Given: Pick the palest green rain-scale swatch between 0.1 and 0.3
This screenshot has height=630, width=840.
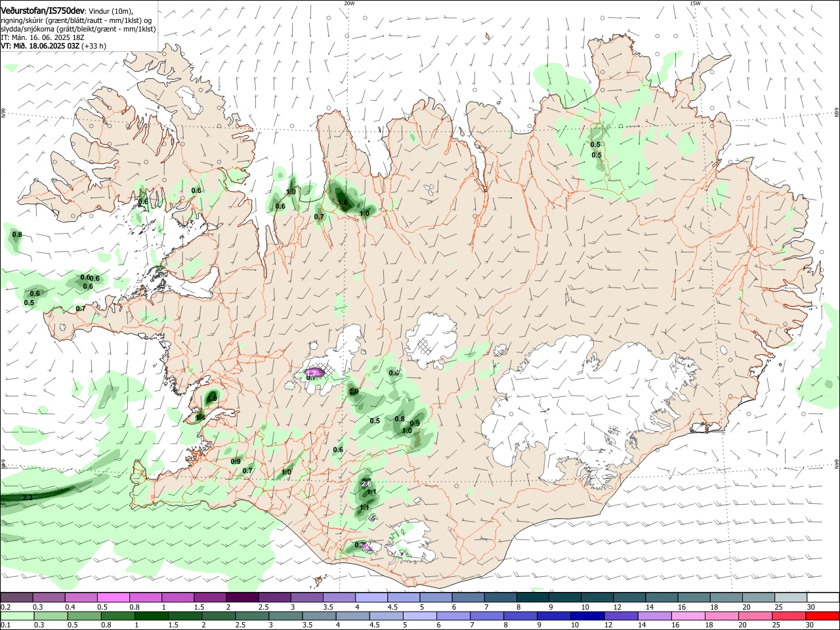Looking at the screenshot, I should coord(17,616).
